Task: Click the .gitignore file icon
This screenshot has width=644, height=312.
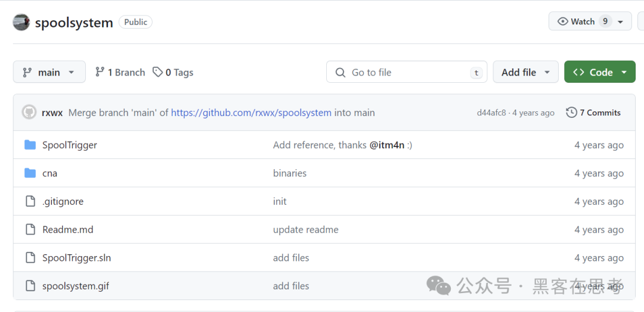Action: click(30, 201)
